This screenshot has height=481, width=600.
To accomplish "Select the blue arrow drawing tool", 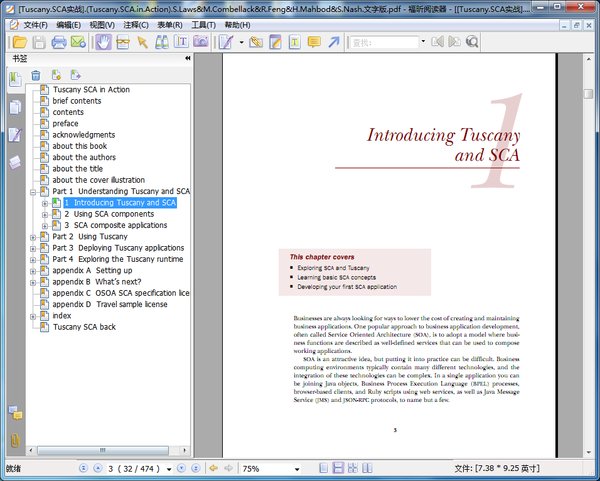I will pyautogui.click(x=334, y=42).
